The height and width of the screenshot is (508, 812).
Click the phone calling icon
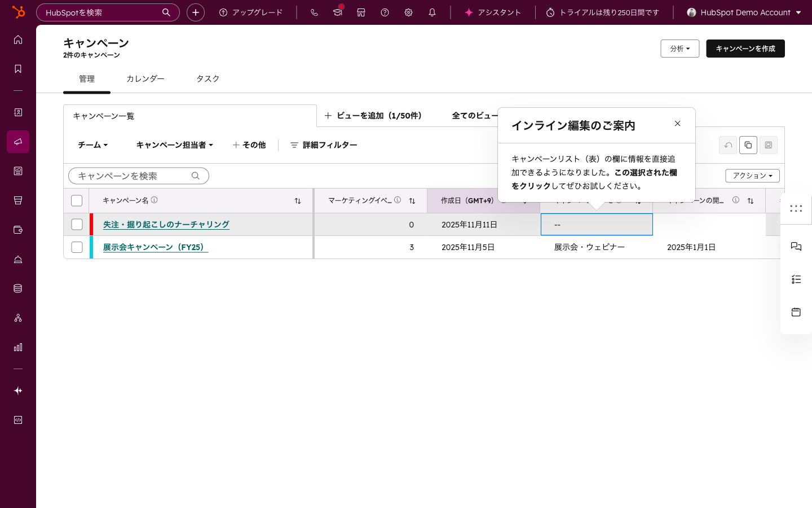(314, 12)
